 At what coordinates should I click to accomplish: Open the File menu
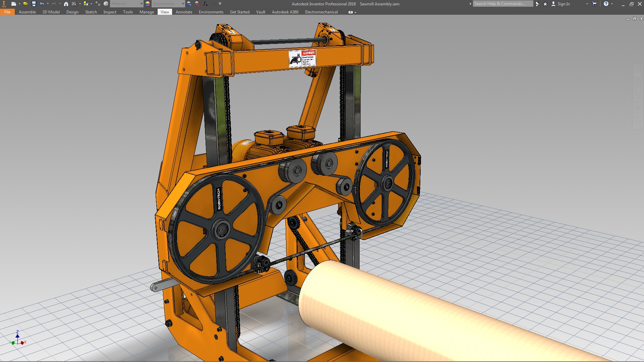pyautogui.click(x=7, y=12)
